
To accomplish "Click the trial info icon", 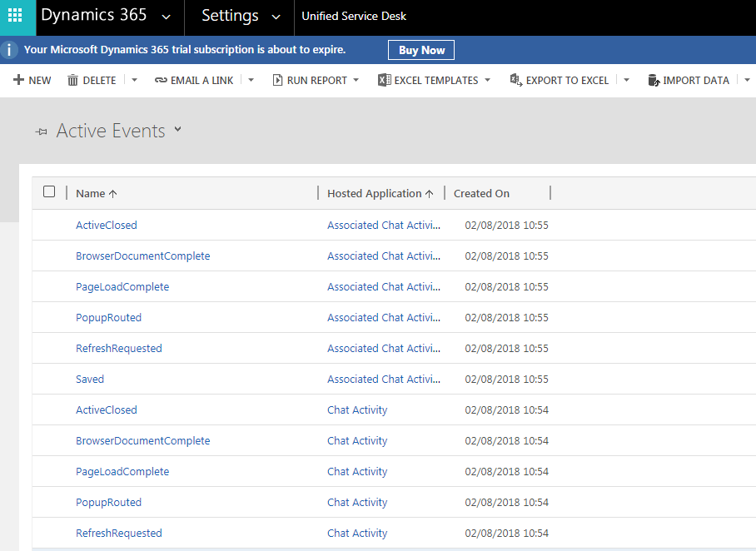I will click(8, 50).
